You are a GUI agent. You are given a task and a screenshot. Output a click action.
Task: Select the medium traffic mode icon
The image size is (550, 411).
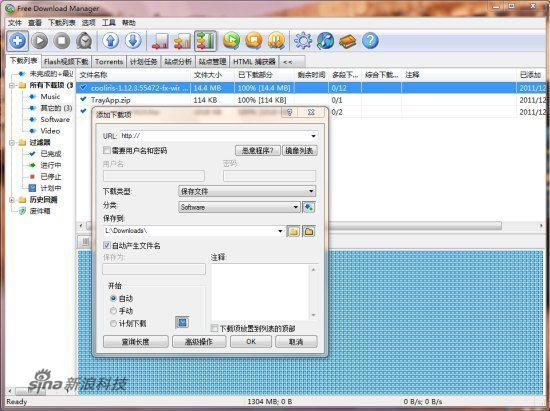[x=182, y=41]
